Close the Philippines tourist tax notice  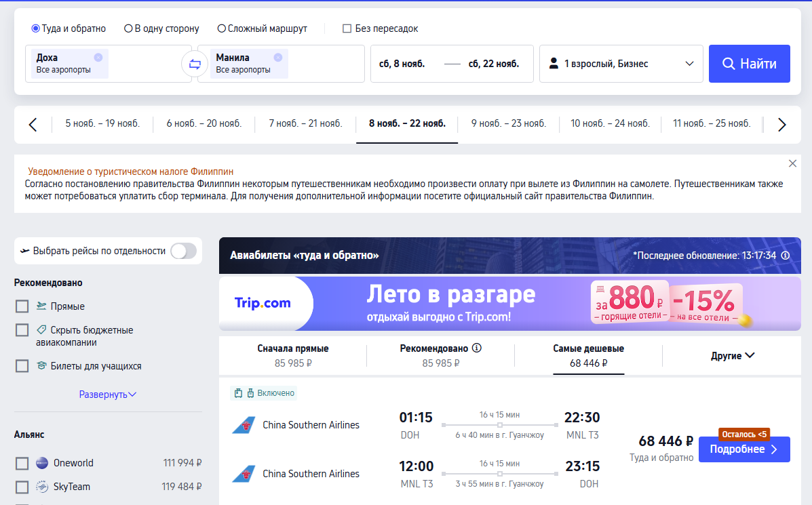[792, 163]
